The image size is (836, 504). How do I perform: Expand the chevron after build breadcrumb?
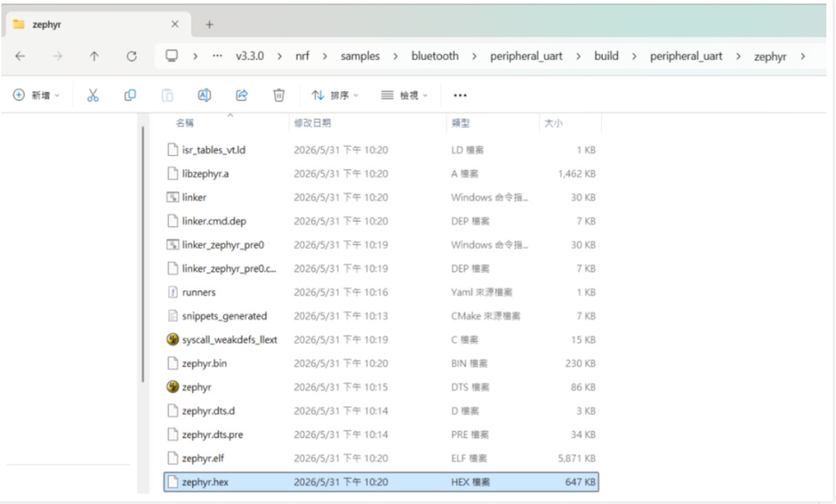[634, 56]
